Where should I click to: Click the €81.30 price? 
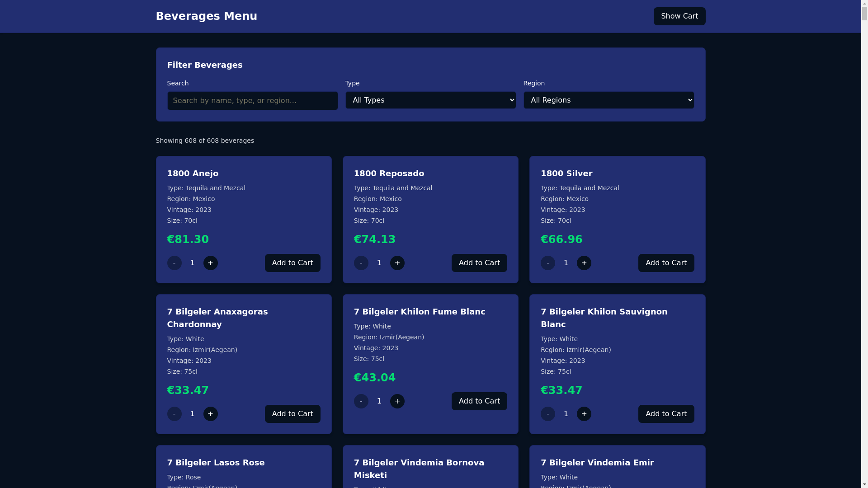[x=188, y=239]
